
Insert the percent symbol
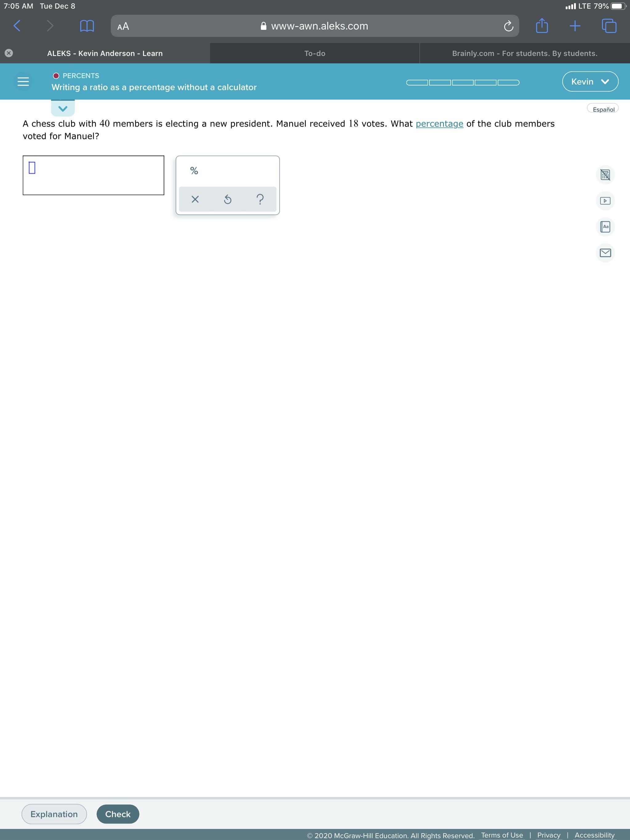point(194,171)
